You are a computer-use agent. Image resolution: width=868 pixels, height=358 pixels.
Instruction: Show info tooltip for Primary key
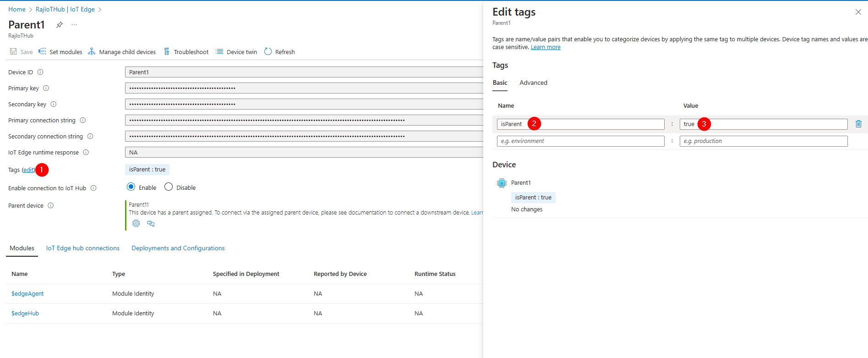[46, 88]
